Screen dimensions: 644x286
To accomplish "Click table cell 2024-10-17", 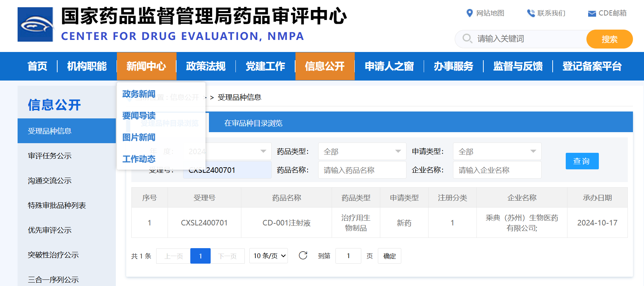I will coord(597,223).
